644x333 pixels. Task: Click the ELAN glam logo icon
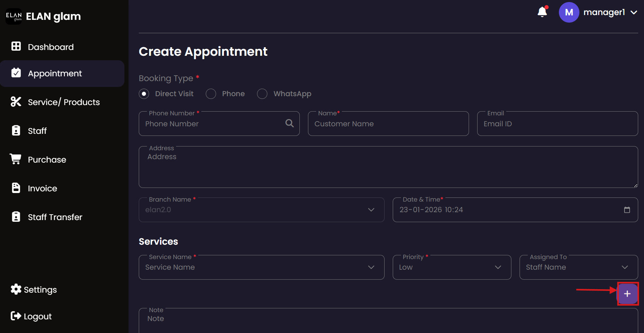click(x=14, y=16)
